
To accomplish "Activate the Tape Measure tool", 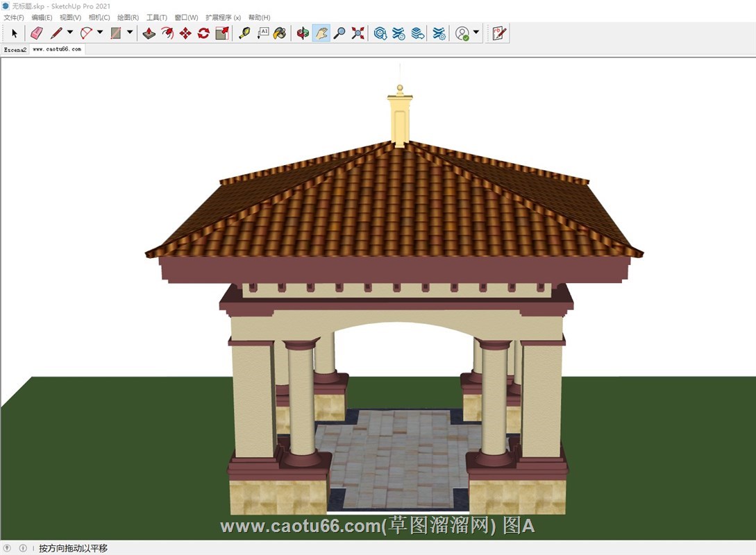I will point(244,33).
